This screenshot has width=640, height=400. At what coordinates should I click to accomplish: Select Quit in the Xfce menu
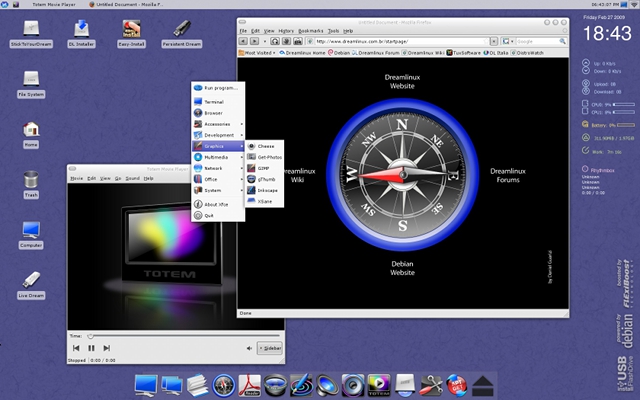pos(218,216)
